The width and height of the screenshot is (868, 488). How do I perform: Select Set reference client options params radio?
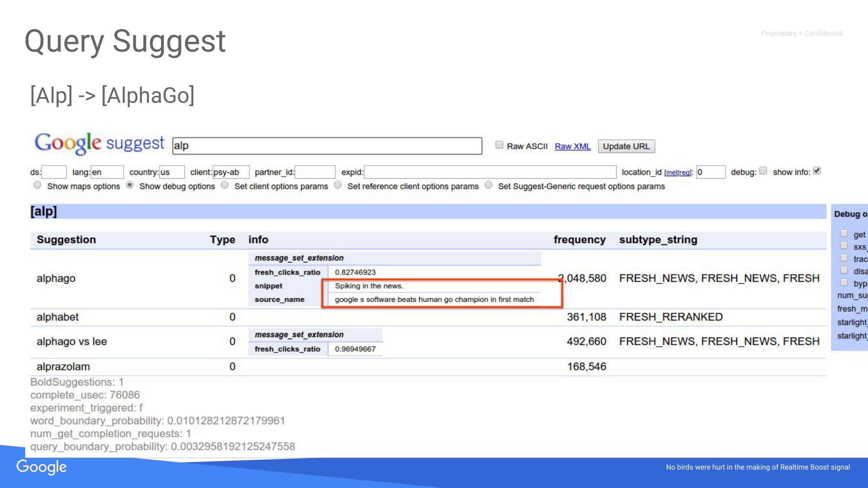pos(338,185)
